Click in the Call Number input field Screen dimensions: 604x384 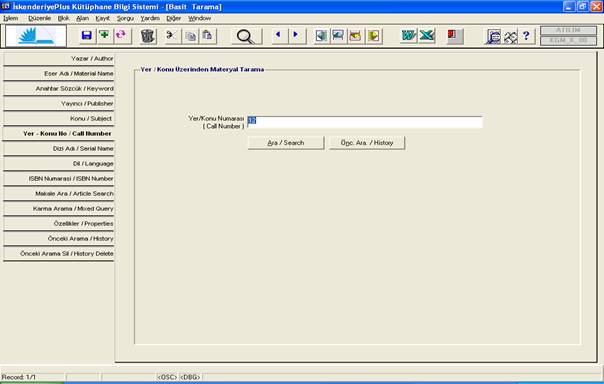click(x=364, y=122)
